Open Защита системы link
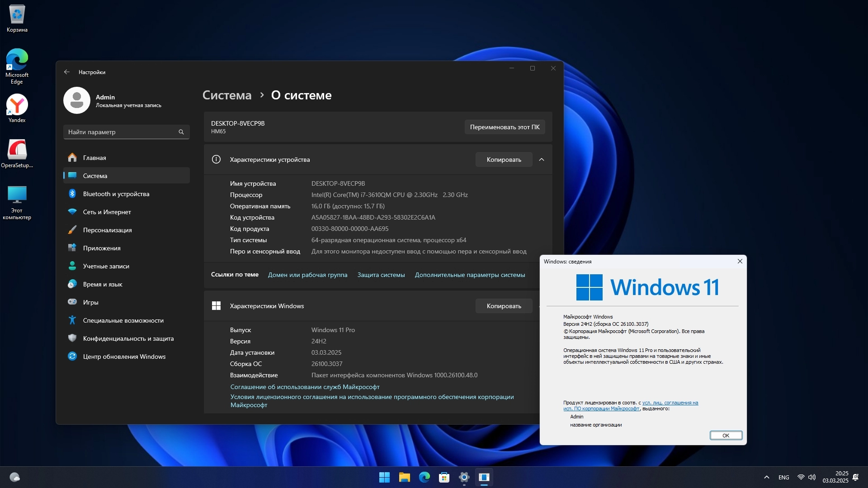The width and height of the screenshot is (868, 488). (x=381, y=275)
